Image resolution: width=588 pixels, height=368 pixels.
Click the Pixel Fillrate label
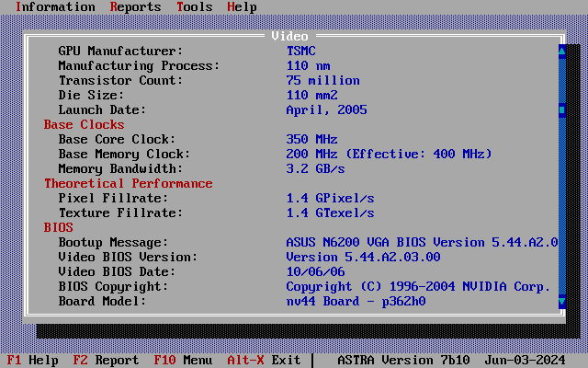[113, 199]
